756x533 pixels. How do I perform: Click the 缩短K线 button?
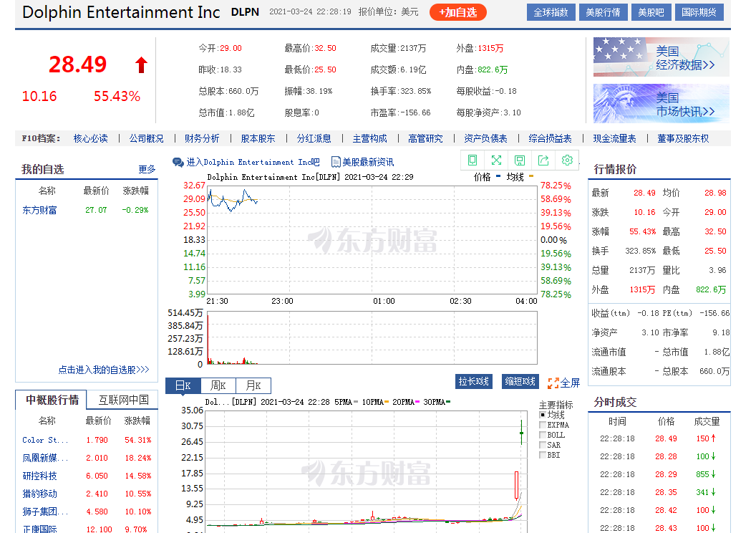[520, 382]
